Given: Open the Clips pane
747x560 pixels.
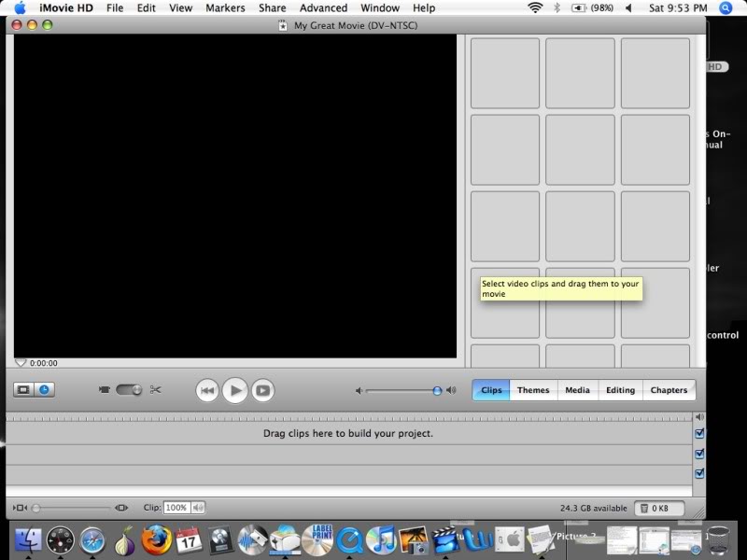Looking at the screenshot, I should (491, 390).
